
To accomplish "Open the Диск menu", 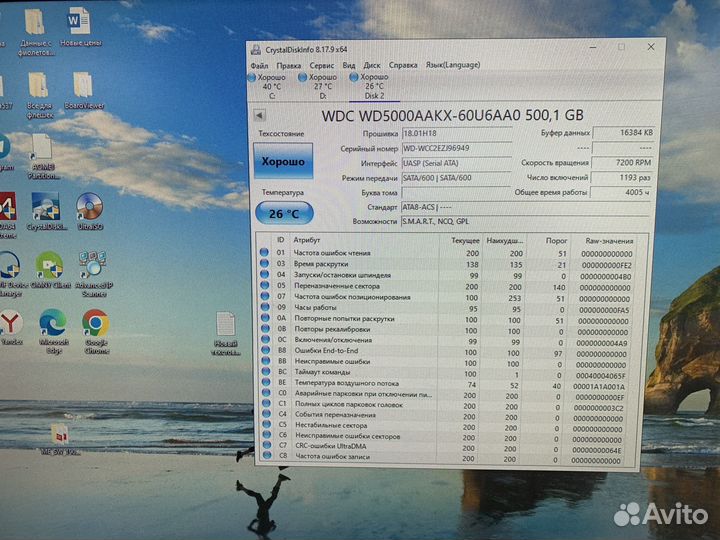I will tap(372, 65).
